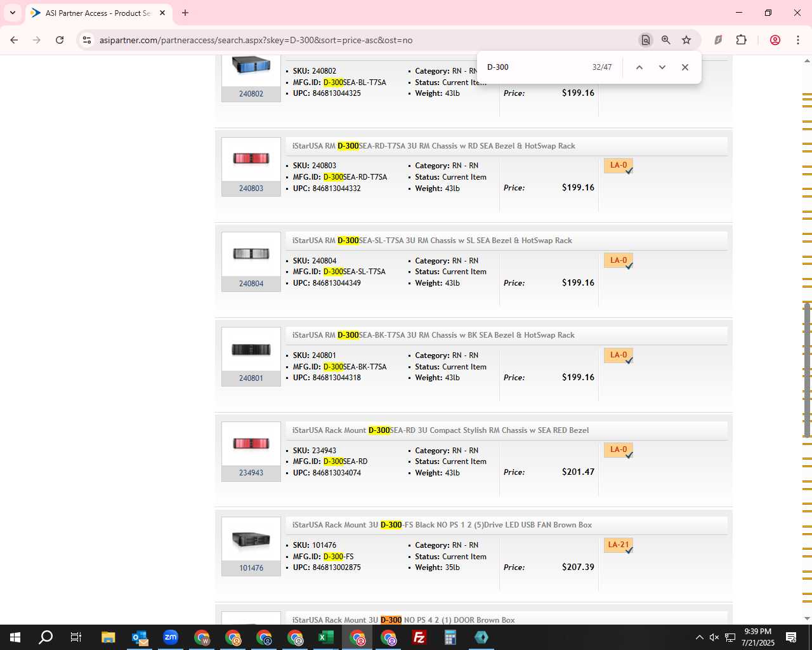Jump to next find match

(x=662, y=67)
